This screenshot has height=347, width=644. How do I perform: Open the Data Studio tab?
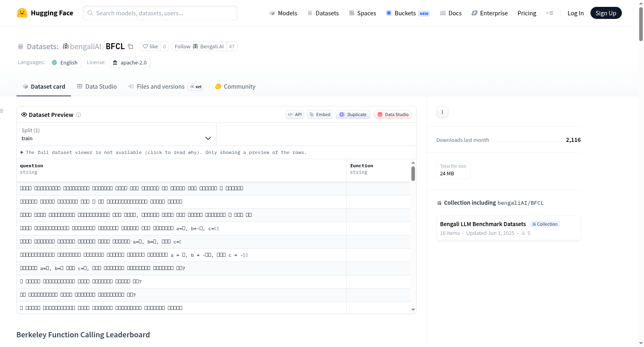coord(97,87)
